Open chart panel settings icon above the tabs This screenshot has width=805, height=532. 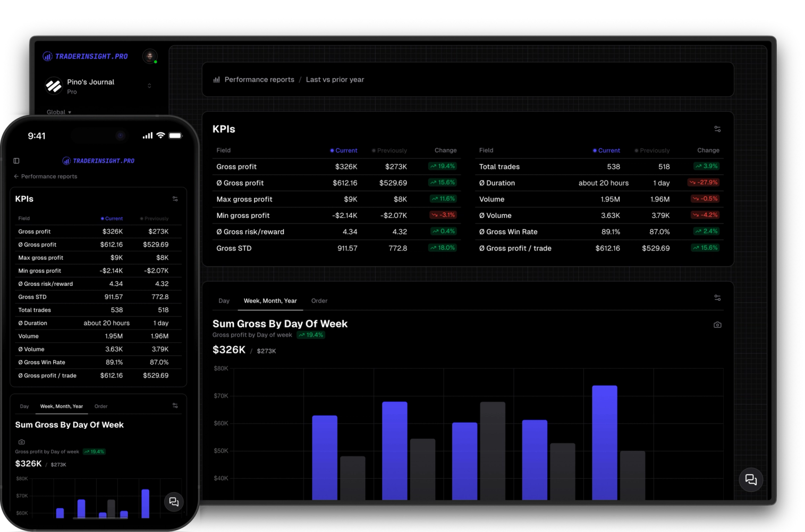pyautogui.click(x=717, y=298)
